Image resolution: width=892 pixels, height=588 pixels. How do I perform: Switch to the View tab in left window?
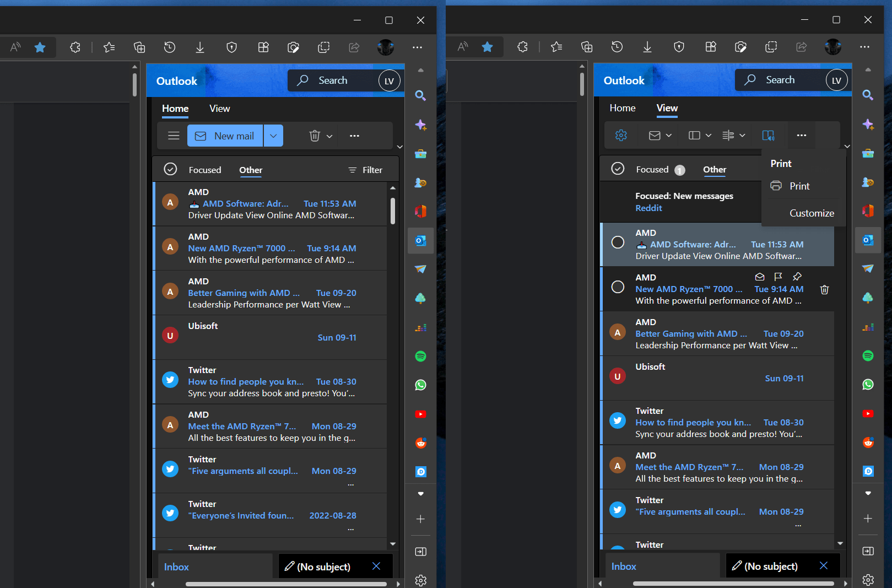[x=219, y=109]
